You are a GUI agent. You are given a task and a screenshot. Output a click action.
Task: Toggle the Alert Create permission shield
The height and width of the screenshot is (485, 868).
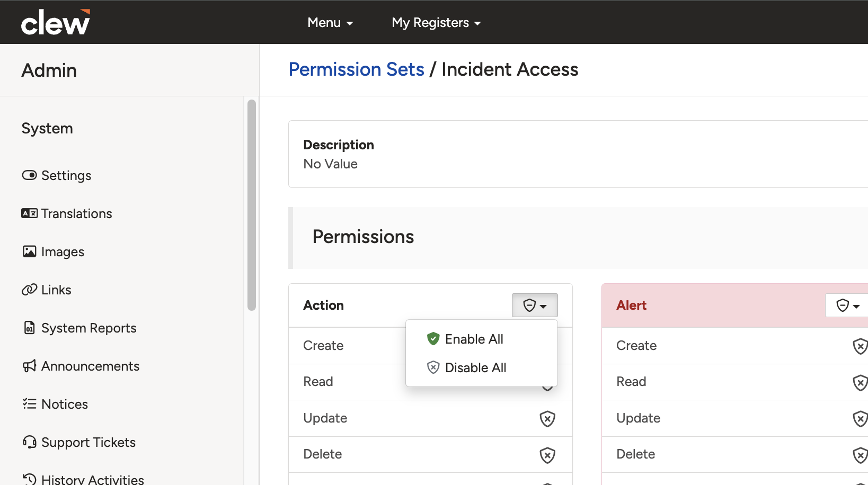pyautogui.click(x=860, y=346)
